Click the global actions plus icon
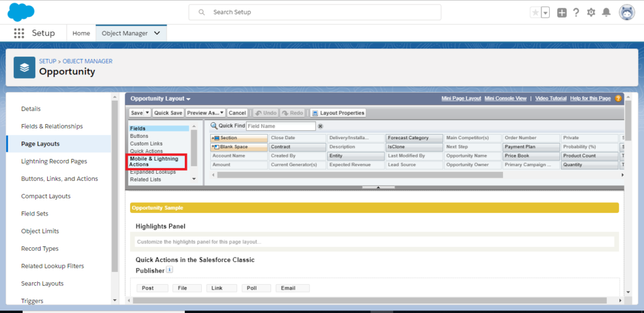This screenshot has width=644, height=313. pyautogui.click(x=562, y=13)
